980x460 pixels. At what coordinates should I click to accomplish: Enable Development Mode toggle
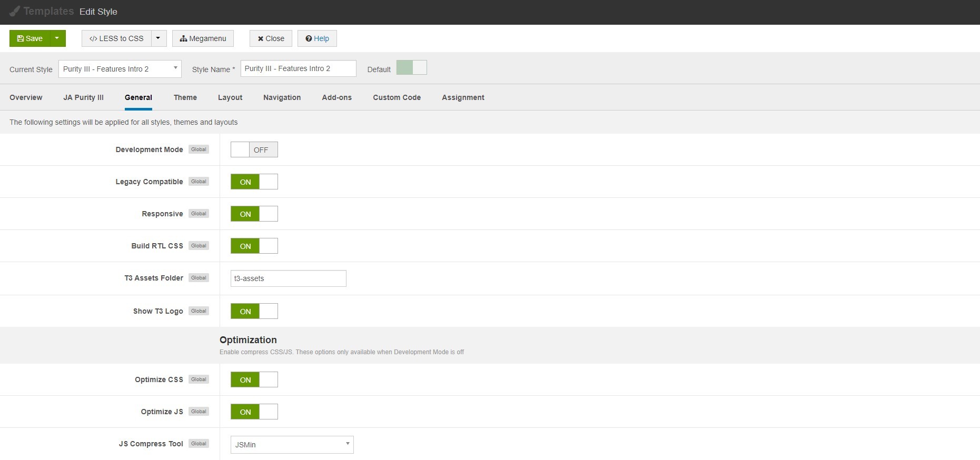(x=254, y=149)
